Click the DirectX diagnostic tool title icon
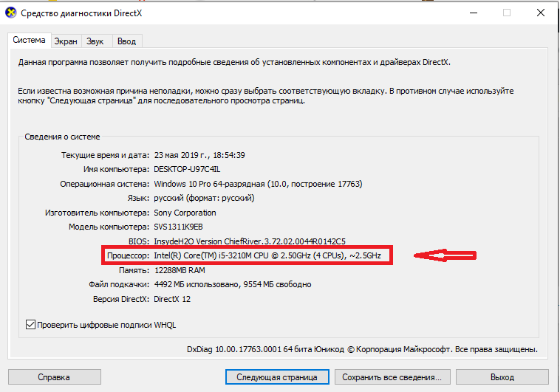The width and height of the screenshot is (560, 392). (11, 13)
